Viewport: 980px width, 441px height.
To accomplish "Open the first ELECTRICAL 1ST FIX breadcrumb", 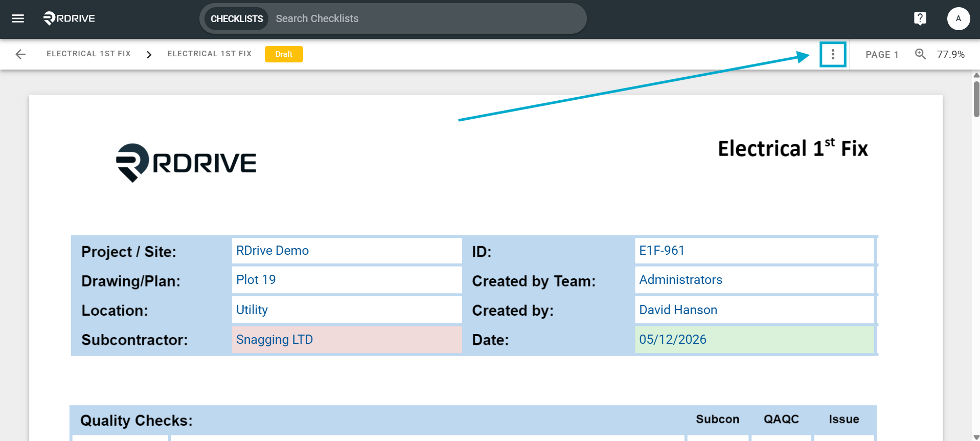I will 88,54.
